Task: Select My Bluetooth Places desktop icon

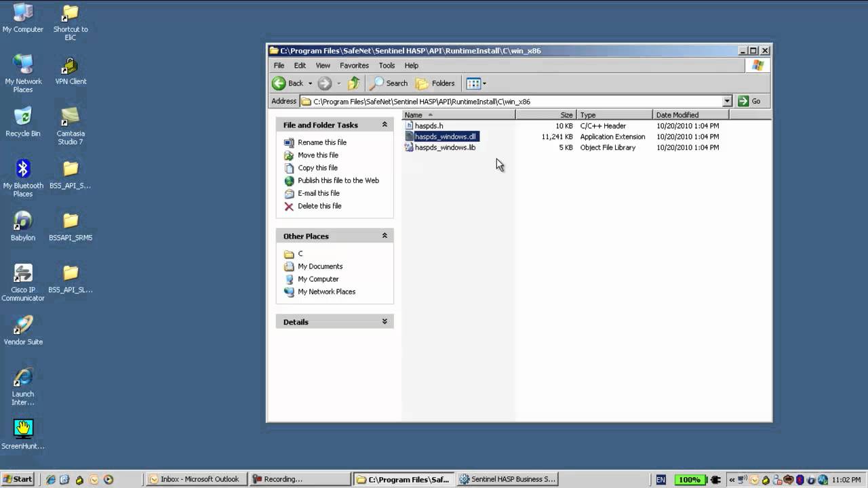Action: tap(23, 179)
